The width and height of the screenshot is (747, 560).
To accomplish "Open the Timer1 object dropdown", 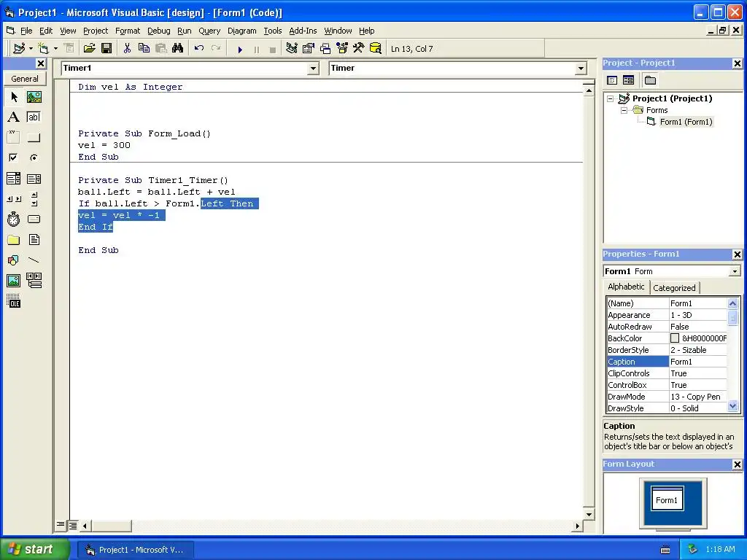I will tap(313, 69).
